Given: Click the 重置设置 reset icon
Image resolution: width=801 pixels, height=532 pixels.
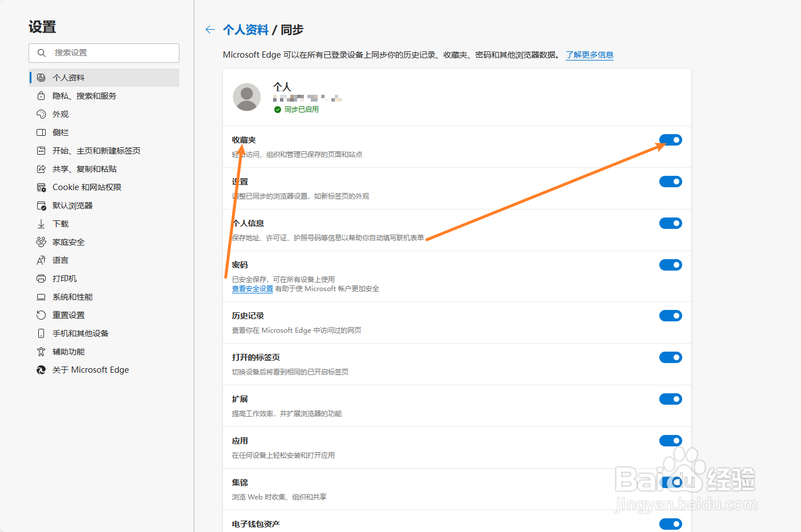Looking at the screenshot, I should click(x=41, y=315).
